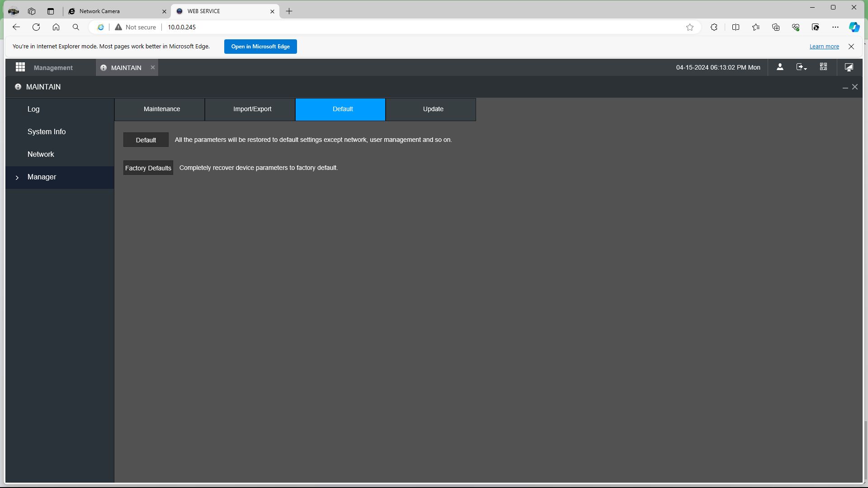Close the MAINTAIN tab
This screenshot has width=868, height=488.
[153, 67]
